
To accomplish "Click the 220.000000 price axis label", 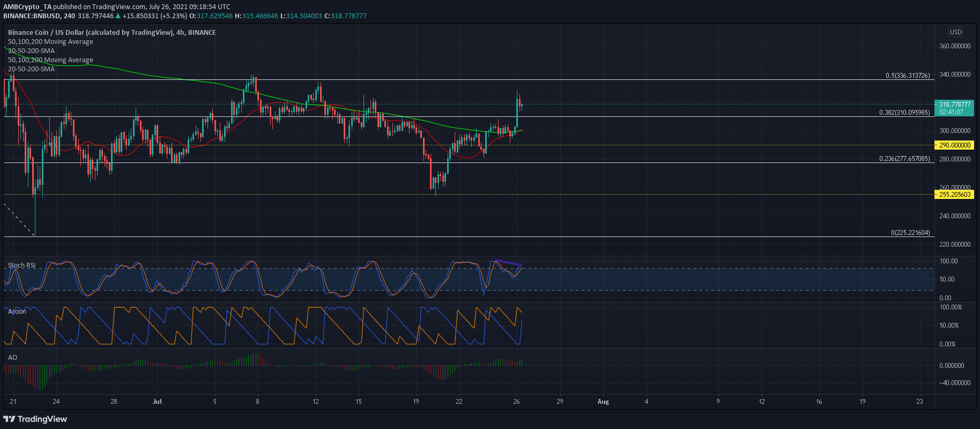I will (955, 245).
